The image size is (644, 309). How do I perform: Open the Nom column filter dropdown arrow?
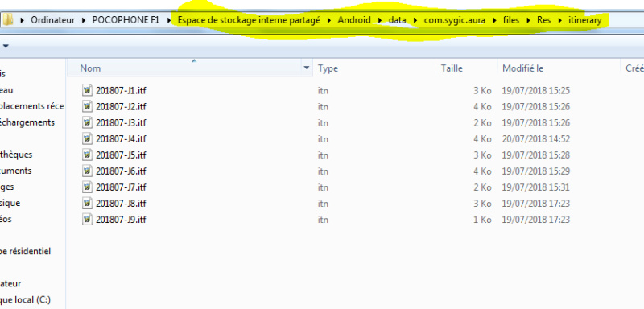tap(307, 68)
